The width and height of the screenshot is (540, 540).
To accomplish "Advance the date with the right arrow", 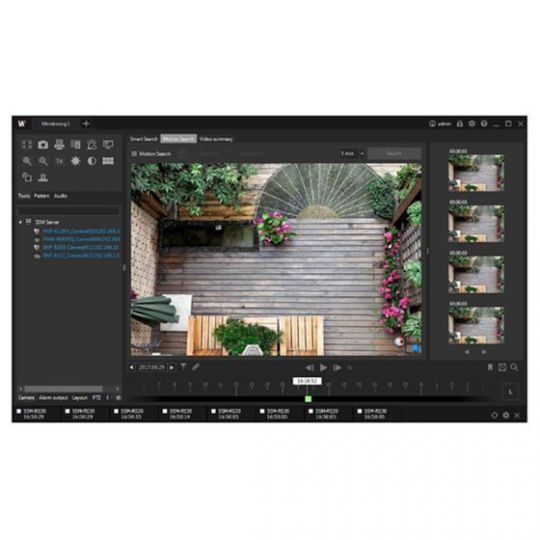I will pyautogui.click(x=171, y=367).
